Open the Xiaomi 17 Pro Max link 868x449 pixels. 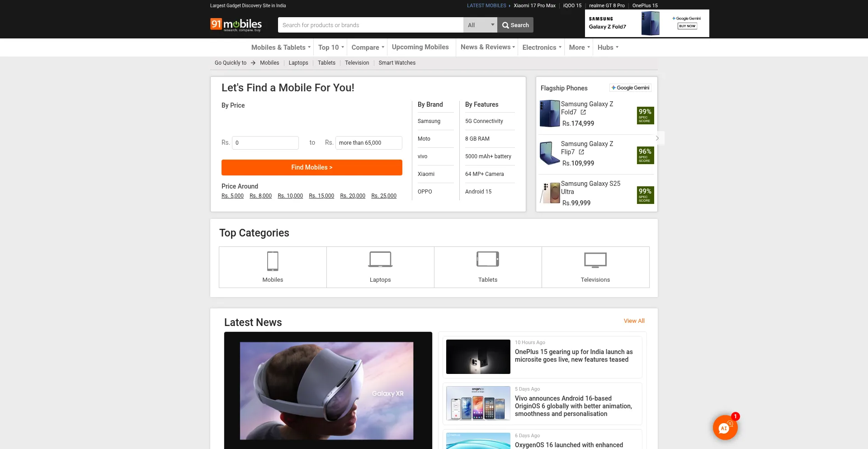click(534, 5)
